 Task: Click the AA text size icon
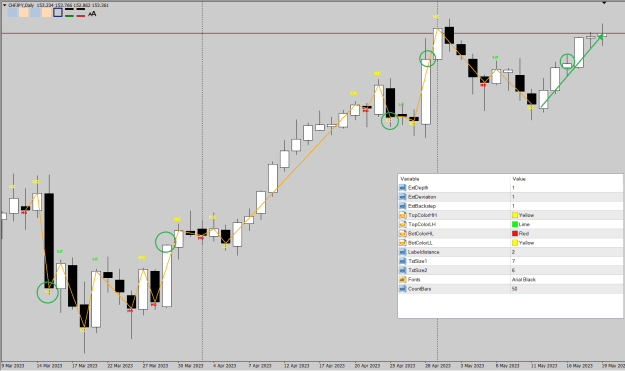92,14
